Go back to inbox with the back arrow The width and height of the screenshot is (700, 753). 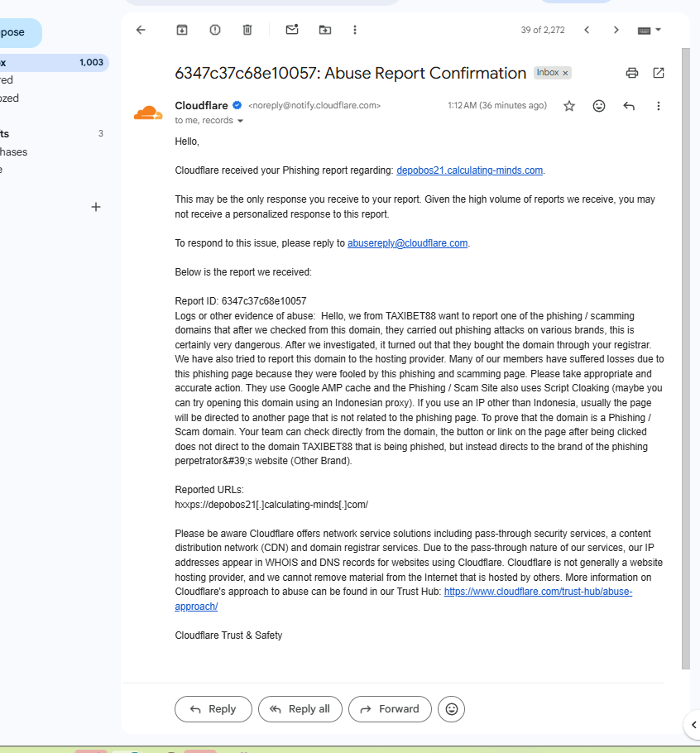141,30
